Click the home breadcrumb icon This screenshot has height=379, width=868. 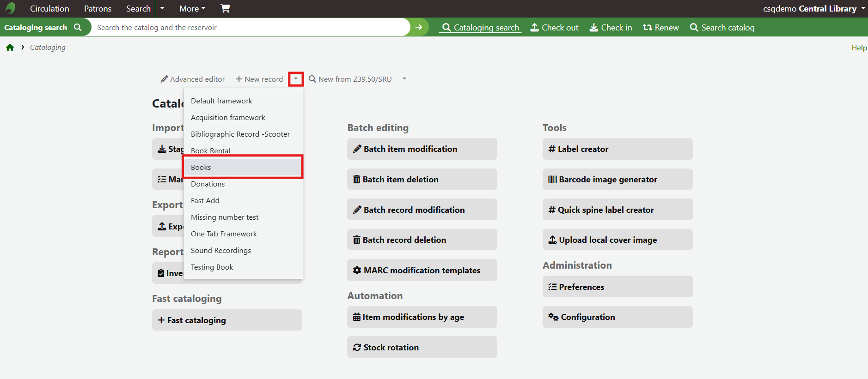pos(10,48)
